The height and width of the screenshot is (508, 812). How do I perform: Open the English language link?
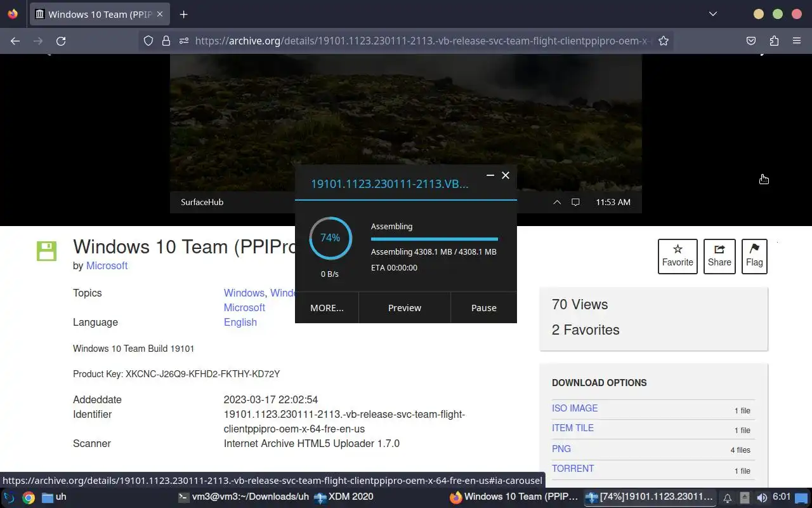(240, 322)
